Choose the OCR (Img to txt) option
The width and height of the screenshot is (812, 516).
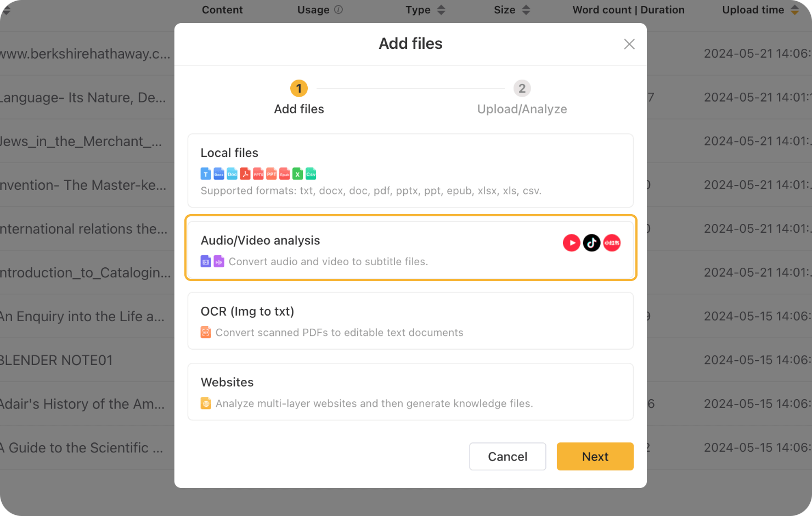pyautogui.click(x=410, y=321)
